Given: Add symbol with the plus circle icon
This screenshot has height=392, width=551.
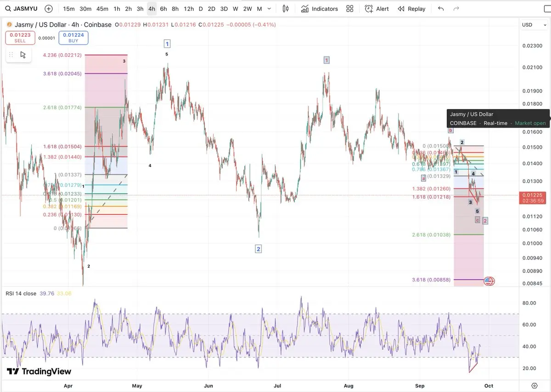Looking at the screenshot, I should [49, 9].
